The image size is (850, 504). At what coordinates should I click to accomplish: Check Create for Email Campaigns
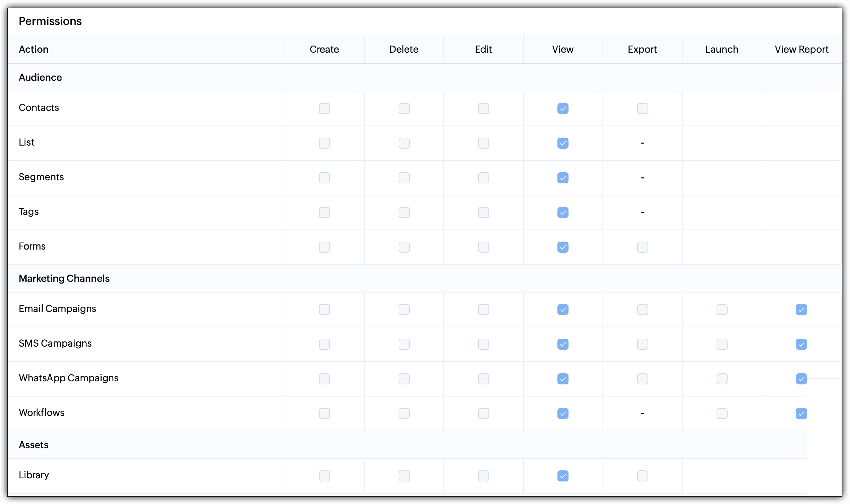pos(324,310)
